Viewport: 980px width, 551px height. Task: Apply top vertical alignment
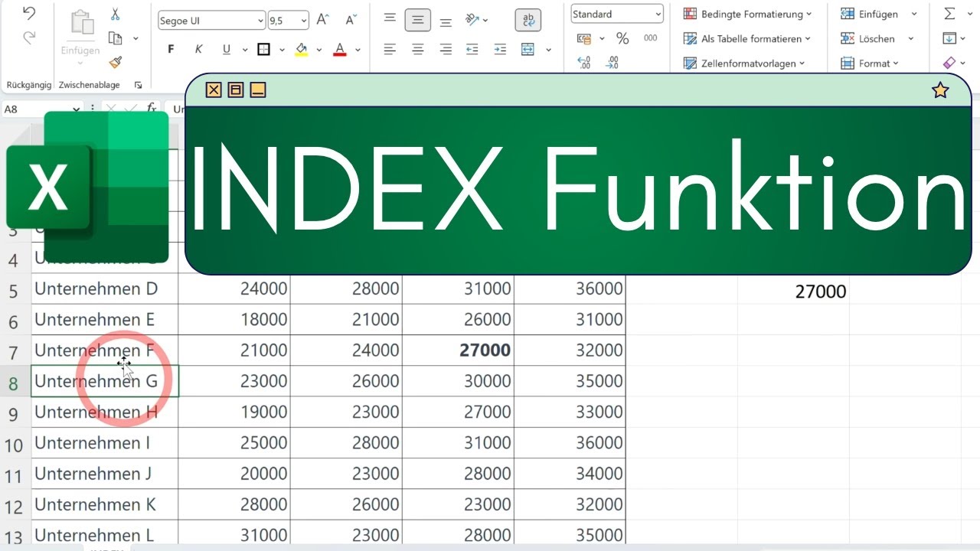coord(390,20)
